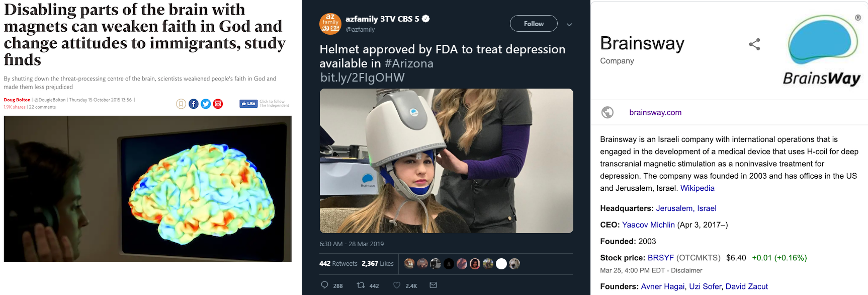Toggle the Facebook Like button

[248, 104]
